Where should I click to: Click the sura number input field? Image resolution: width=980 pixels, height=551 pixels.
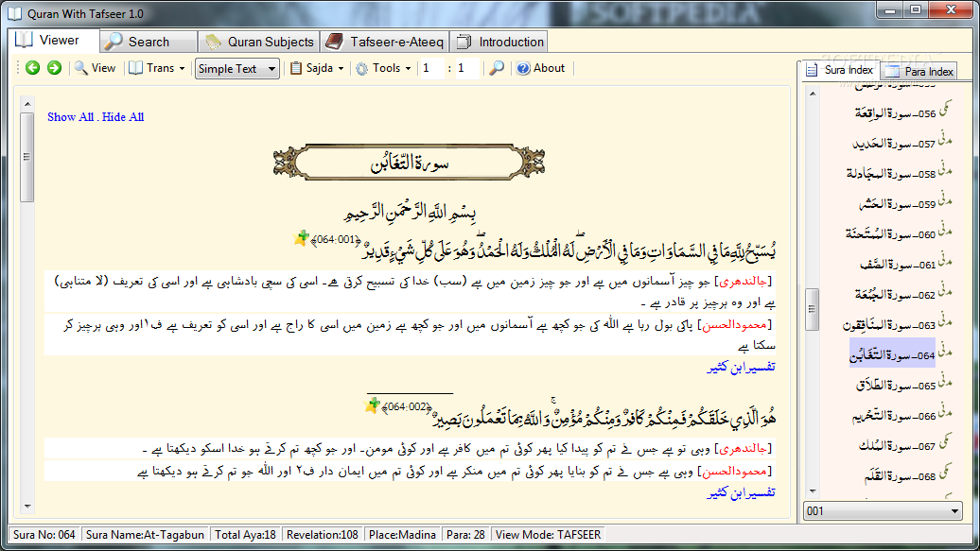[x=432, y=68]
